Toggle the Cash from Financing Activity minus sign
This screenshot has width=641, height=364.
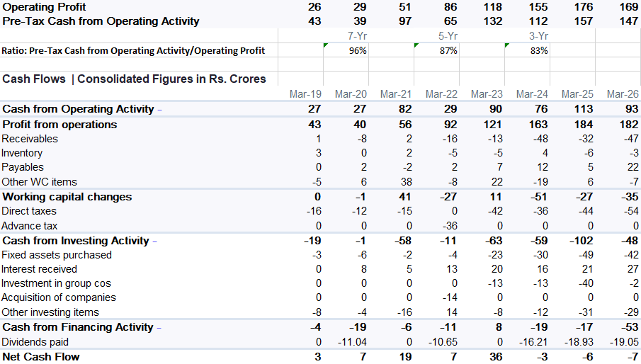[159, 328]
